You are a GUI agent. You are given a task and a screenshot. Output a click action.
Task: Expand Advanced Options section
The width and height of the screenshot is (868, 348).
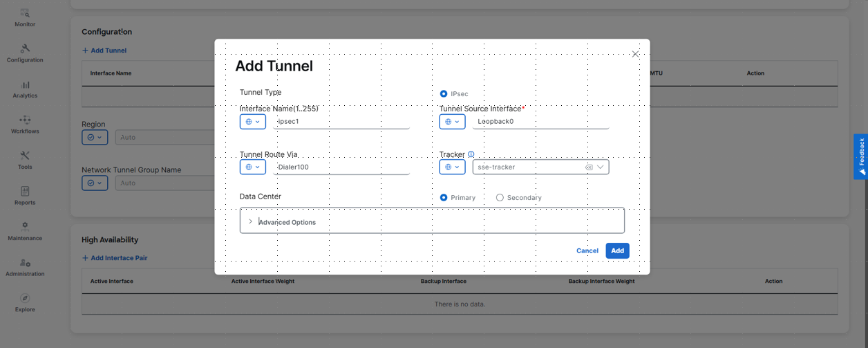pos(250,222)
